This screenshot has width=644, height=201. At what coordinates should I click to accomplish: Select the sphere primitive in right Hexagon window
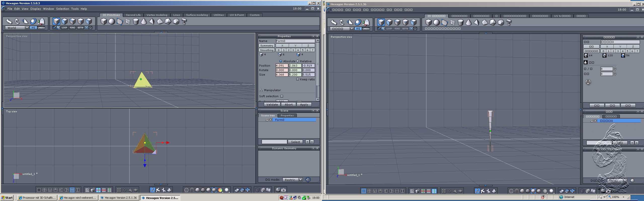tap(436, 23)
